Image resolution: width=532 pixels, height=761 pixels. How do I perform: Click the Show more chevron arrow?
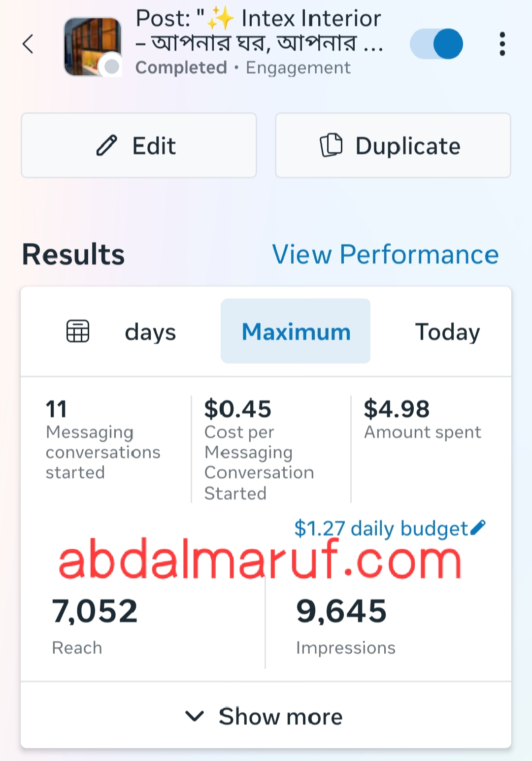[x=195, y=716]
